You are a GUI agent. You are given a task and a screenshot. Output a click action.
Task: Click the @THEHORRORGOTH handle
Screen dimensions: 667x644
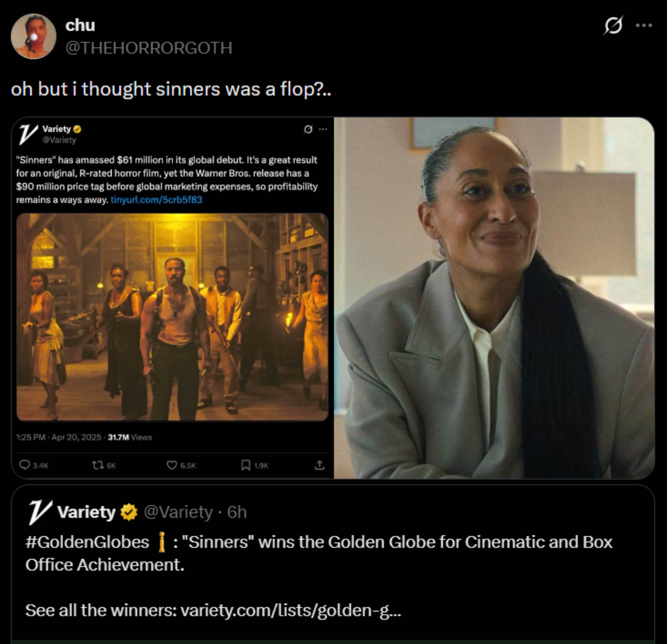pos(149,48)
